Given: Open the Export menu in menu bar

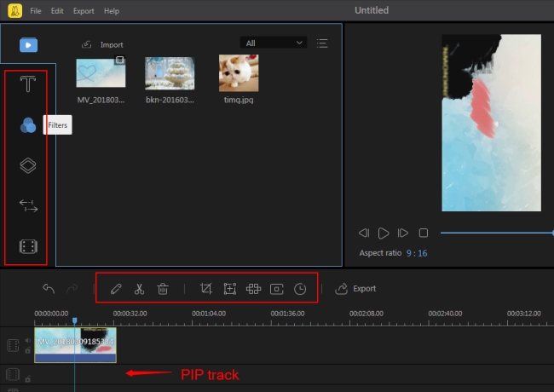Looking at the screenshot, I should 84,11.
